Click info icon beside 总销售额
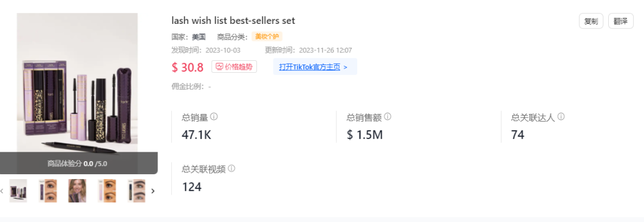Screen dimensions: 644x222 388,117
